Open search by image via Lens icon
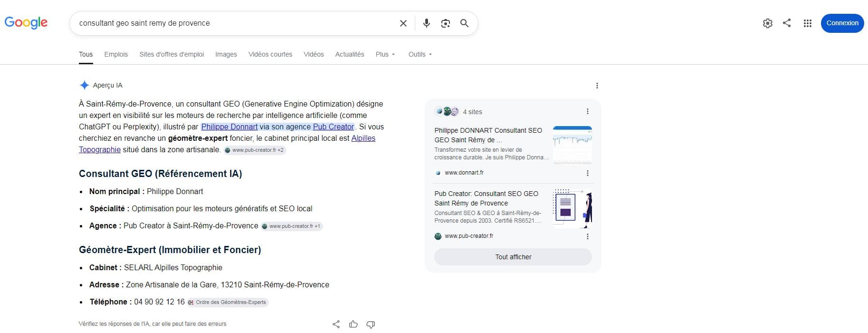This screenshot has width=868, height=333. click(x=446, y=23)
